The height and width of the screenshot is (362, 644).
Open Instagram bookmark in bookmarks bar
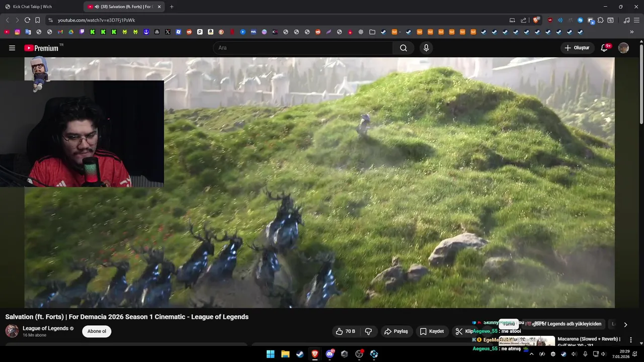17,32
